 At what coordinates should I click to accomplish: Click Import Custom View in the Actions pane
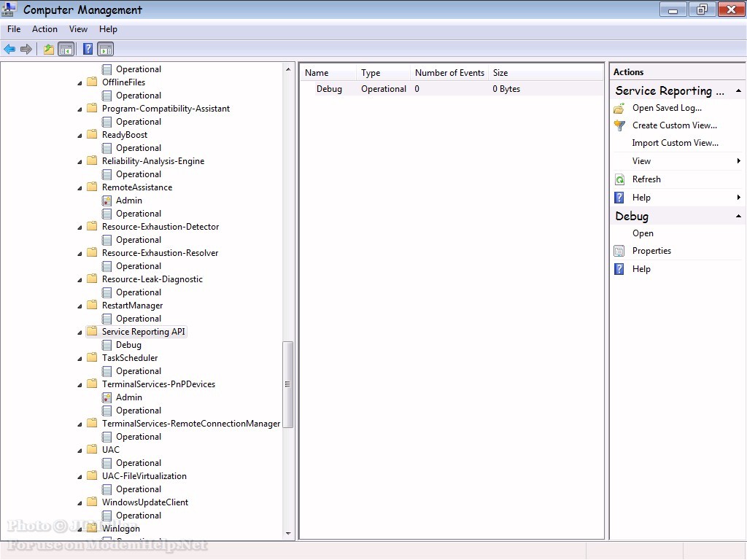(675, 143)
